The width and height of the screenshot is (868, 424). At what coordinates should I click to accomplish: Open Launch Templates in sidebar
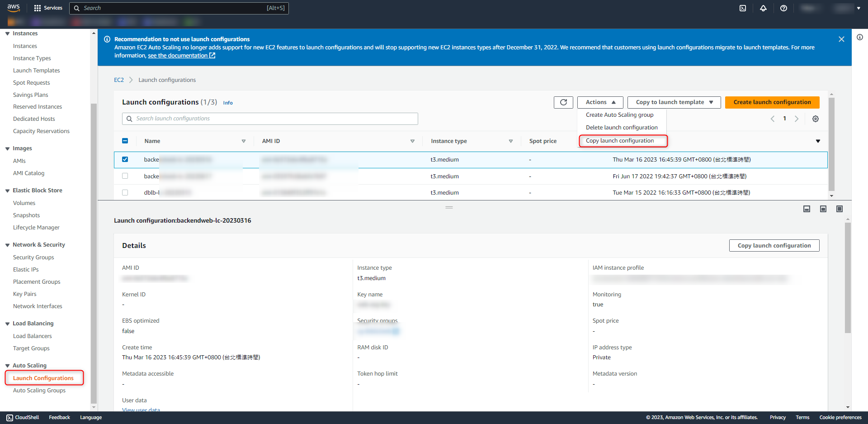coord(37,71)
